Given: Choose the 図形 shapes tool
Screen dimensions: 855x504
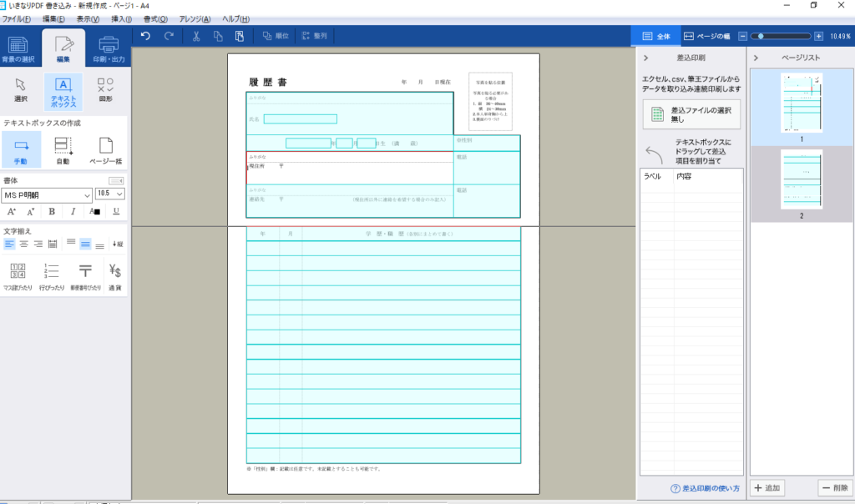Looking at the screenshot, I should pos(106,90).
